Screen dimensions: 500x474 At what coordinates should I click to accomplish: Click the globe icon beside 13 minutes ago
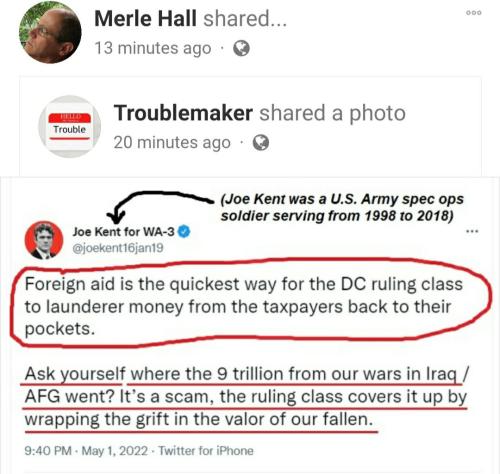click(x=241, y=48)
